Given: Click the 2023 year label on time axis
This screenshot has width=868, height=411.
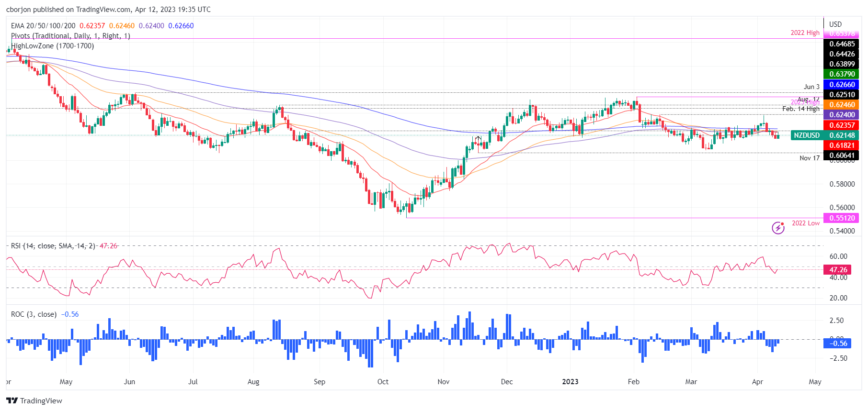Looking at the screenshot, I should [x=570, y=382].
